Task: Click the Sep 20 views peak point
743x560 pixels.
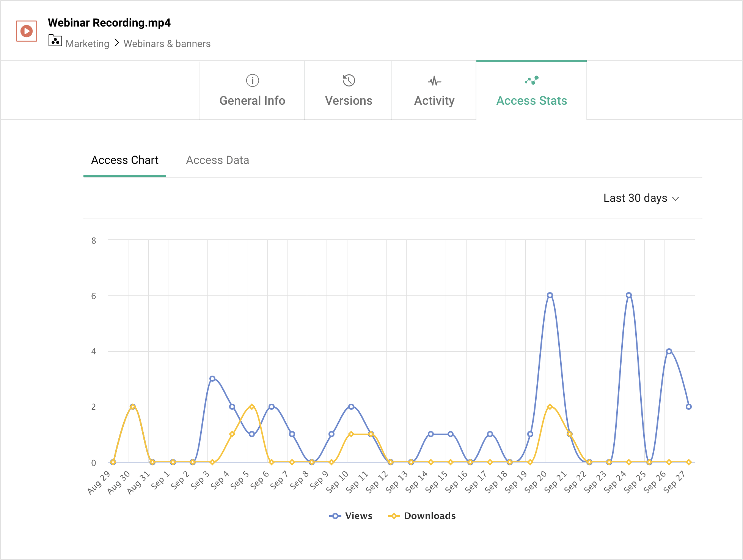Action: (x=550, y=295)
